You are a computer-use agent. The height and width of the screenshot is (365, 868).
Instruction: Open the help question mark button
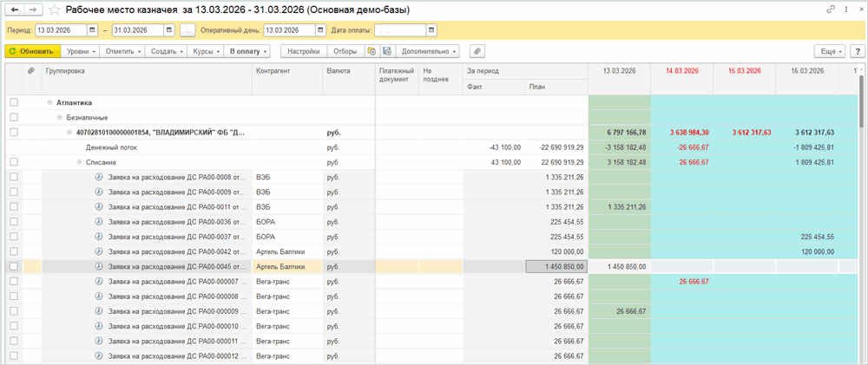coord(856,51)
